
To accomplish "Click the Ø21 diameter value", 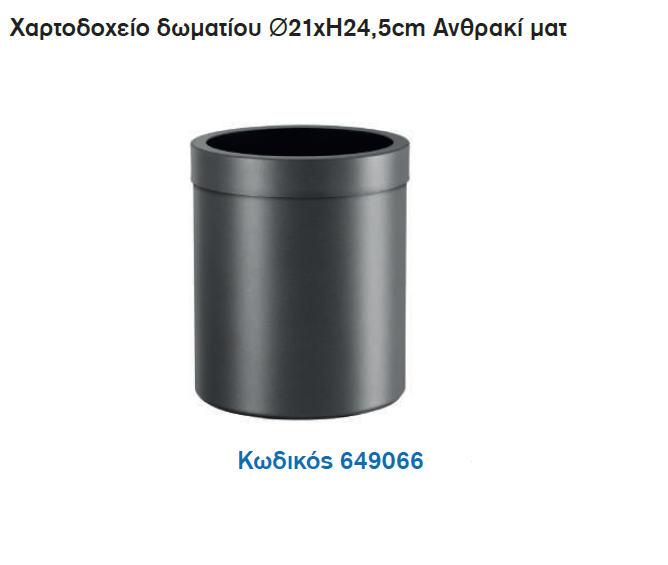I will 291,29.
